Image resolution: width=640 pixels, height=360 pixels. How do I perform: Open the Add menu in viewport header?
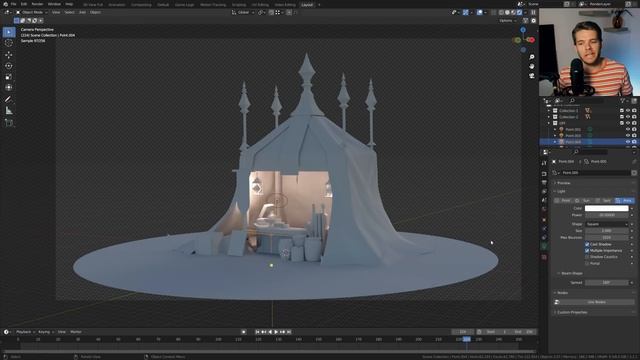tap(82, 12)
